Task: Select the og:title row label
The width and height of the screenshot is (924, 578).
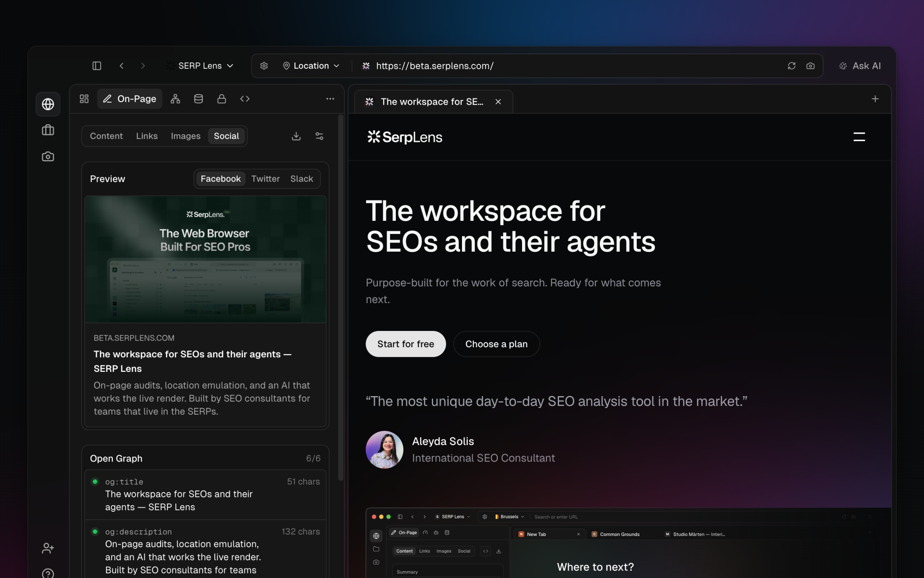Action: (x=124, y=482)
